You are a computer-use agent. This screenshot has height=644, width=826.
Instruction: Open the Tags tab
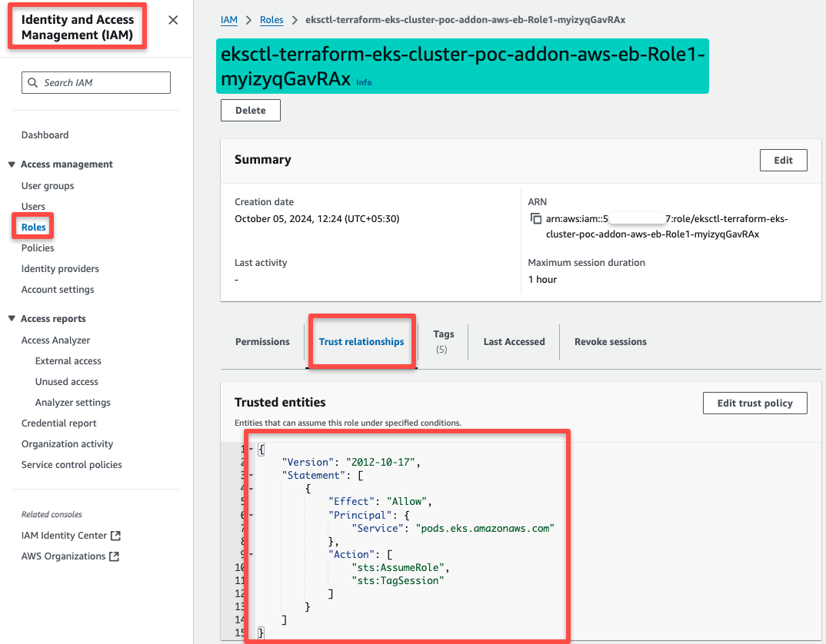[444, 341]
